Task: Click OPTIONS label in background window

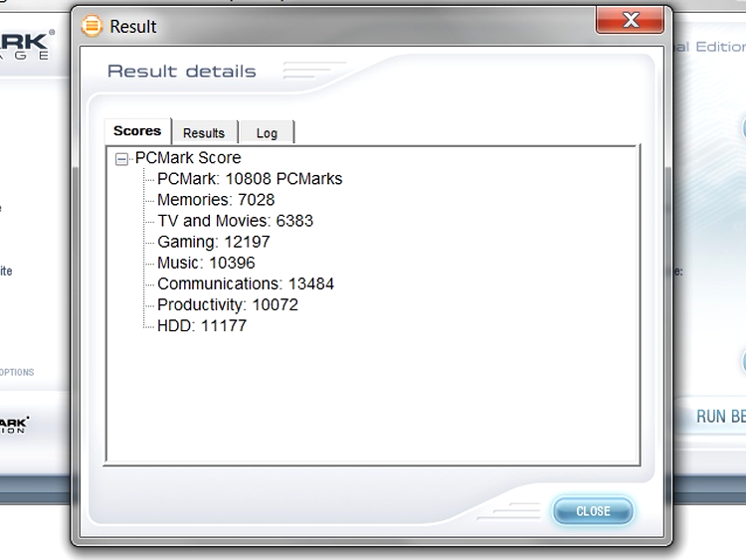Action: 17,372
